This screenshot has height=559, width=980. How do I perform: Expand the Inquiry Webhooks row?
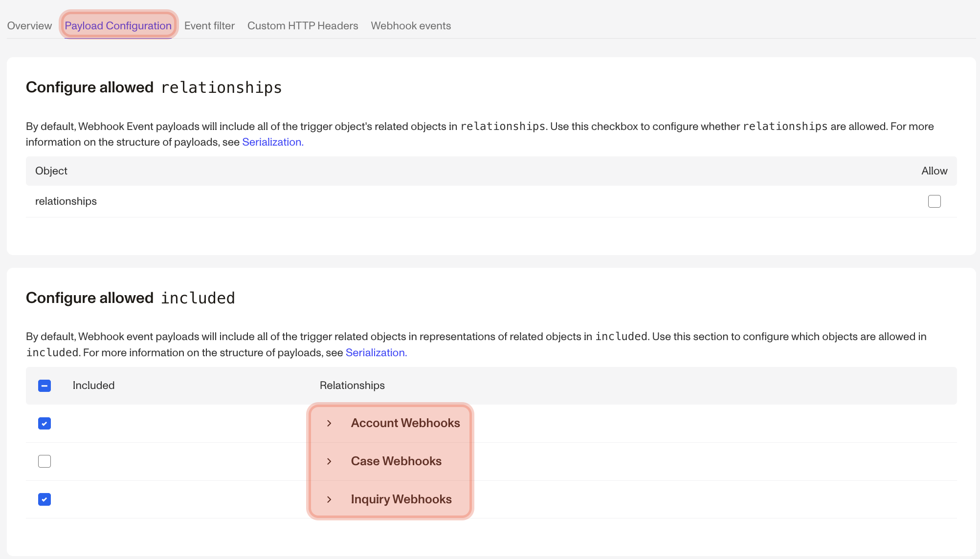pos(330,499)
